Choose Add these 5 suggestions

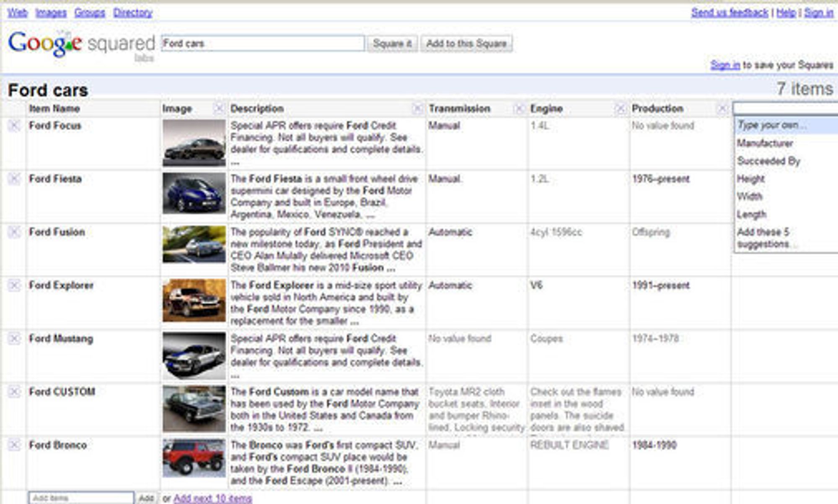pos(767,238)
